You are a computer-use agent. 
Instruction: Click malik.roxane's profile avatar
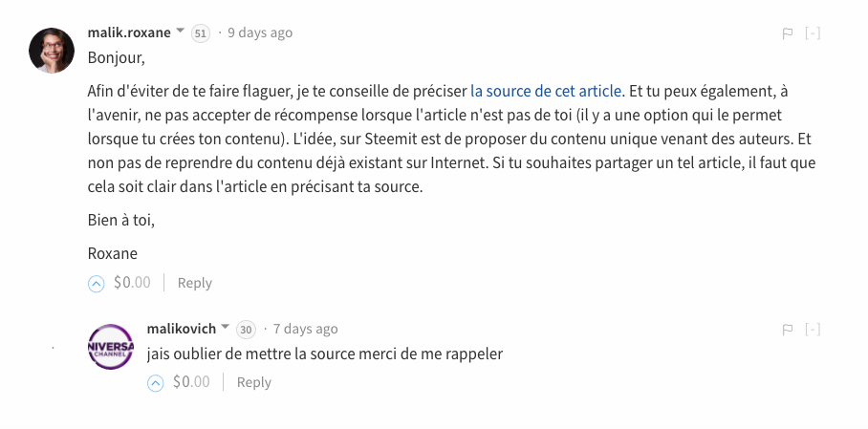[x=53, y=51]
